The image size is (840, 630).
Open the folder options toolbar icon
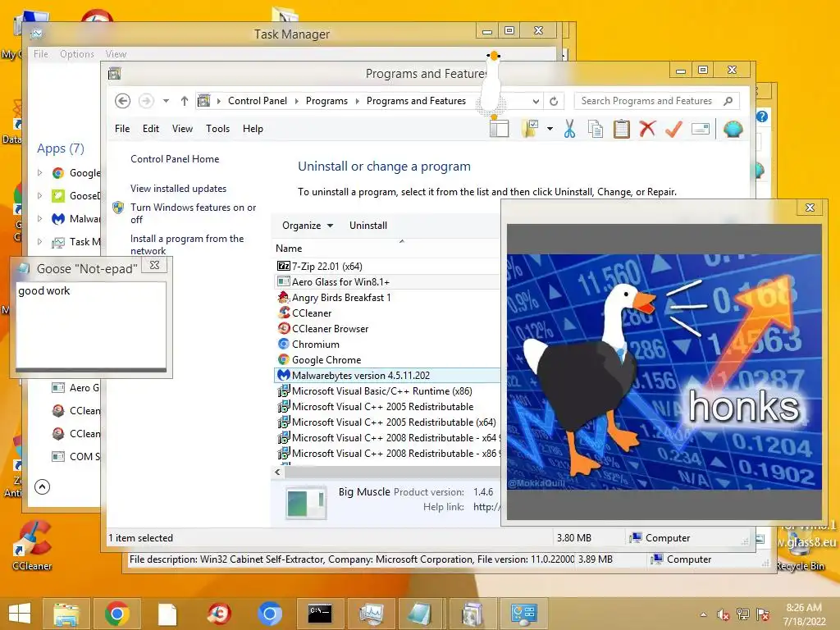tap(530, 129)
